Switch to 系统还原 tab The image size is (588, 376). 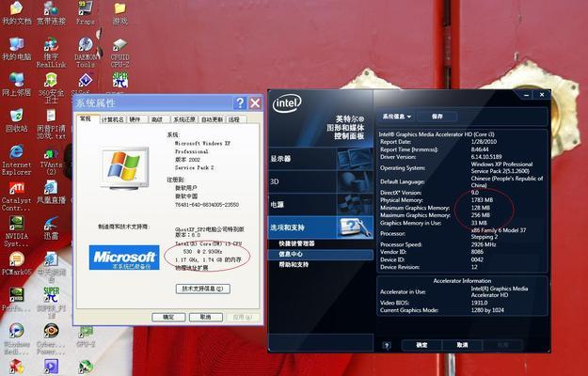click(184, 119)
